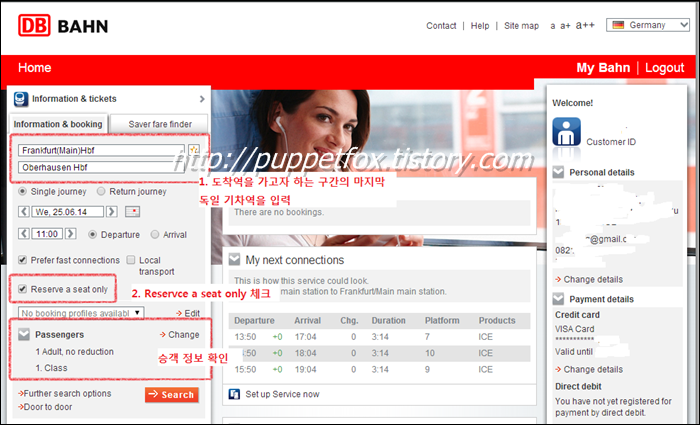Select Single journey radio button
Image resolution: width=700 pixels, height=425 pixels.
coord(22,191)
